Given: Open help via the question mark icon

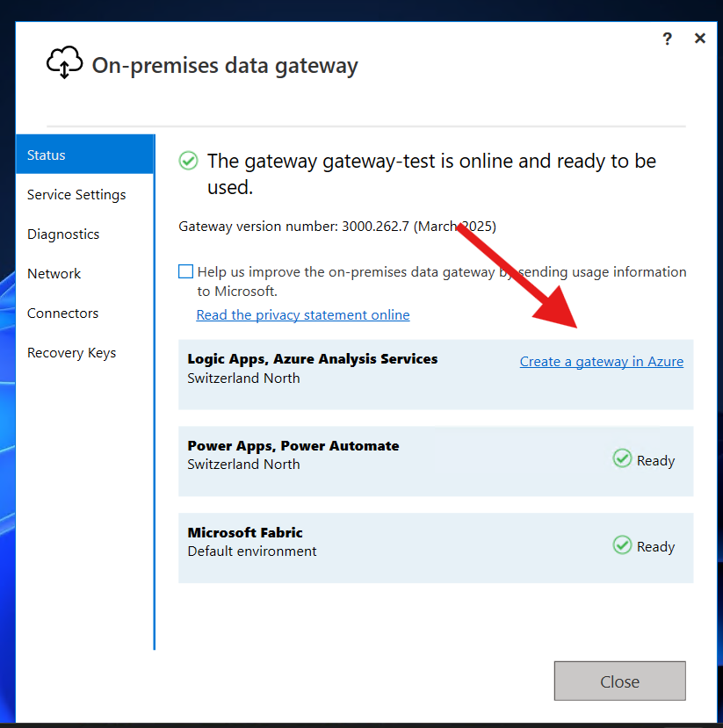Looking at the screenshot, I should (668, 39).
